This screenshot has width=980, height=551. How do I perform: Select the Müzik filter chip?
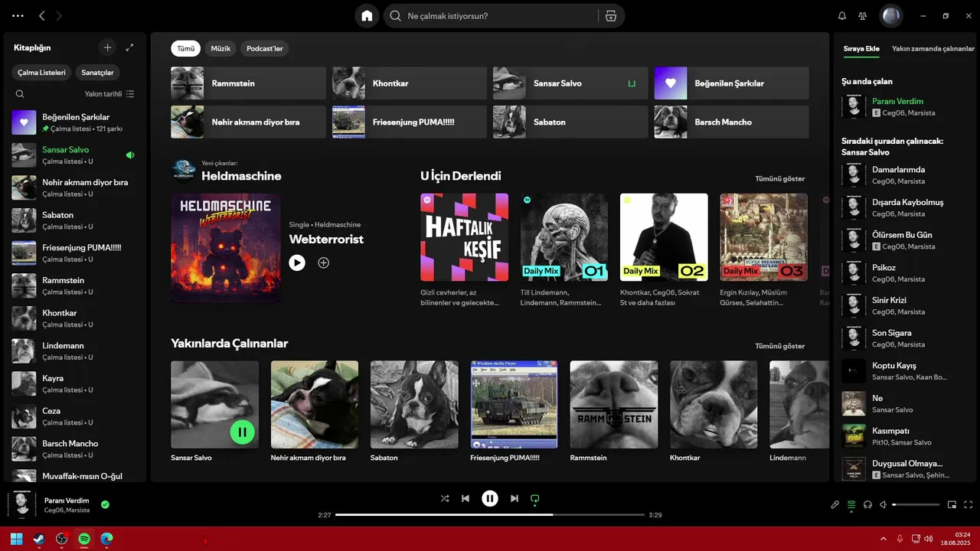pyautogui.click(x=220, y=48)
